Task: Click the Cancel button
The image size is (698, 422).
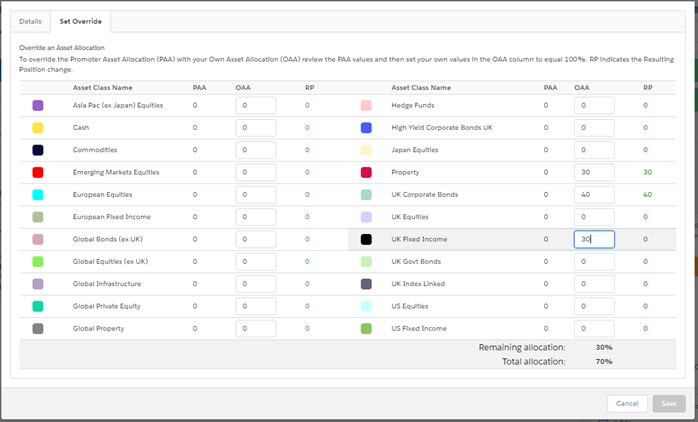Action: click(x=627, y=403)
